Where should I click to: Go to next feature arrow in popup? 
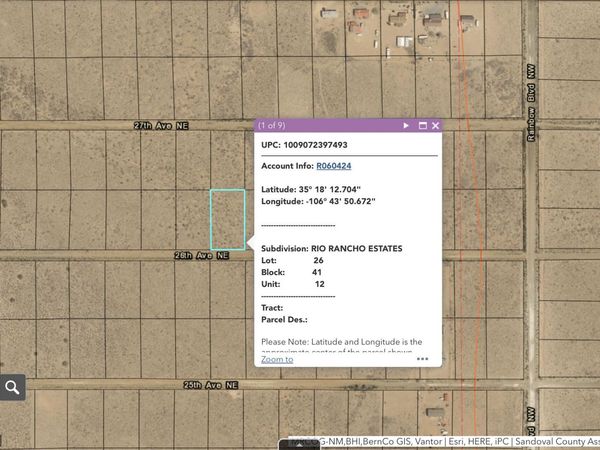406,126
